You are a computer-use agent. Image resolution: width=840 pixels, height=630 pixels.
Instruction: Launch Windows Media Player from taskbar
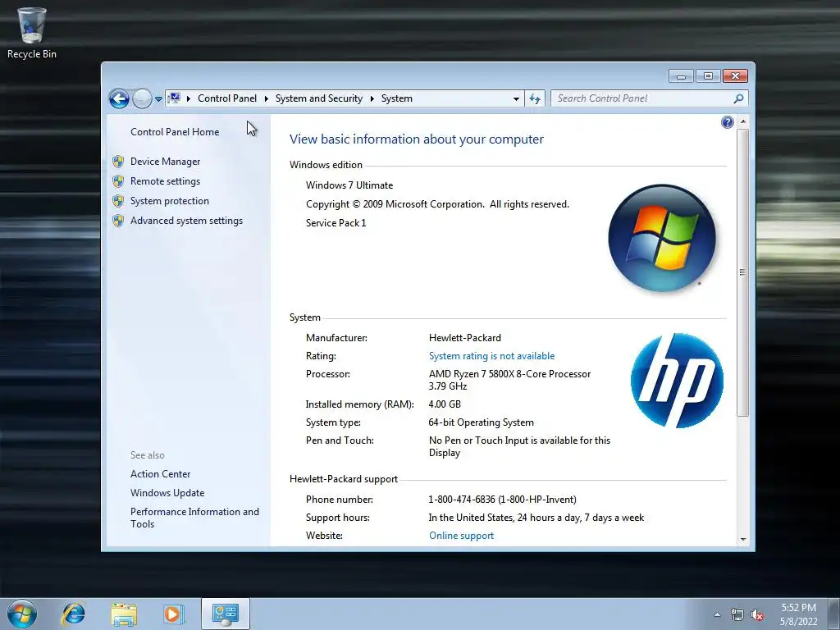pos(174,614)
